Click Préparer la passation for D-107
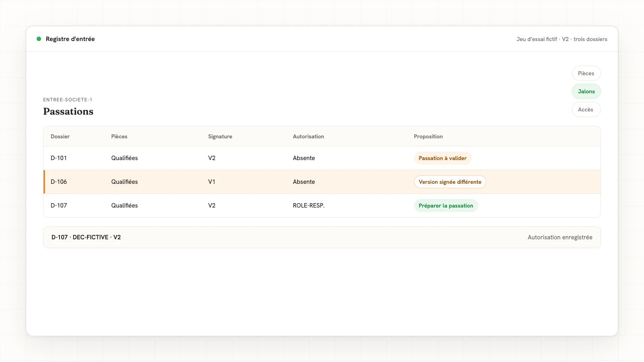644x362 pixels. [446, 206]
